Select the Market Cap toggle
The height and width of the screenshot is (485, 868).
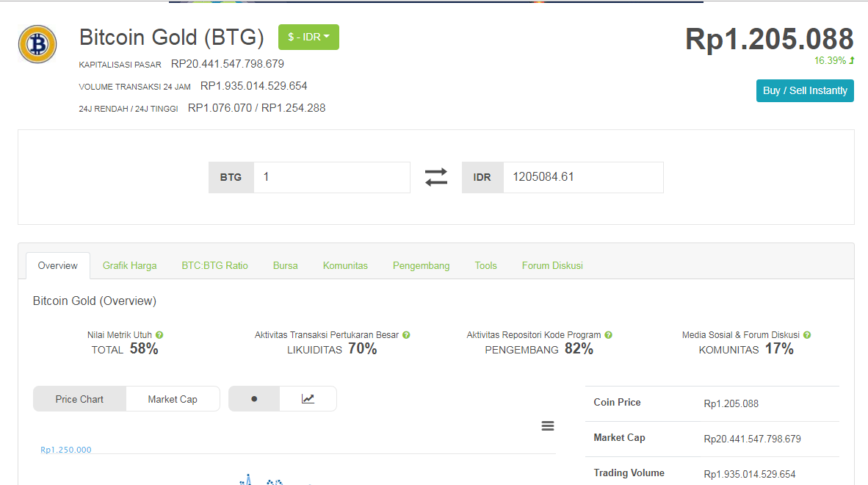pyautogui.click(x=173, y=399)
